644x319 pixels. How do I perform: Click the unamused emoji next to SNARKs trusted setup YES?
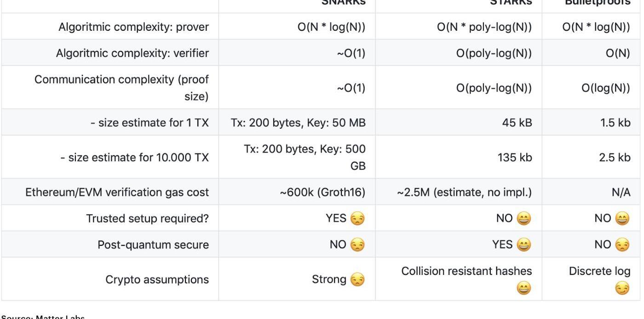pyautogui.click(x=357, y=219)
